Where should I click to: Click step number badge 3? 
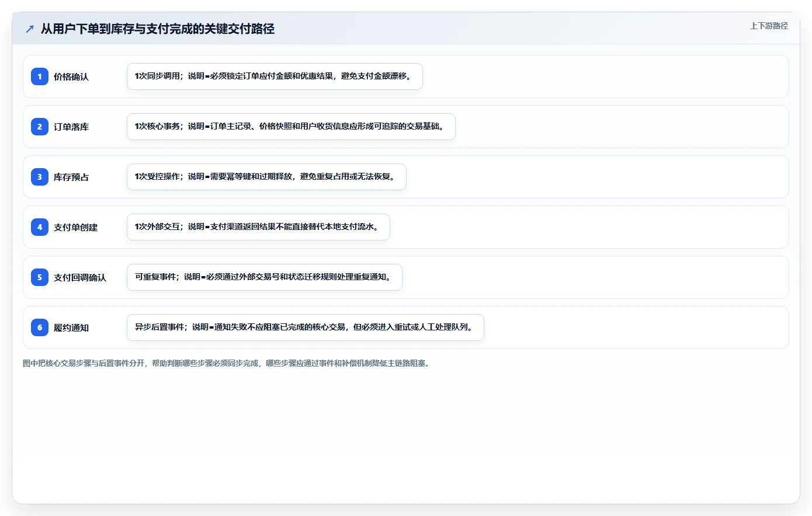pos(40,177)
